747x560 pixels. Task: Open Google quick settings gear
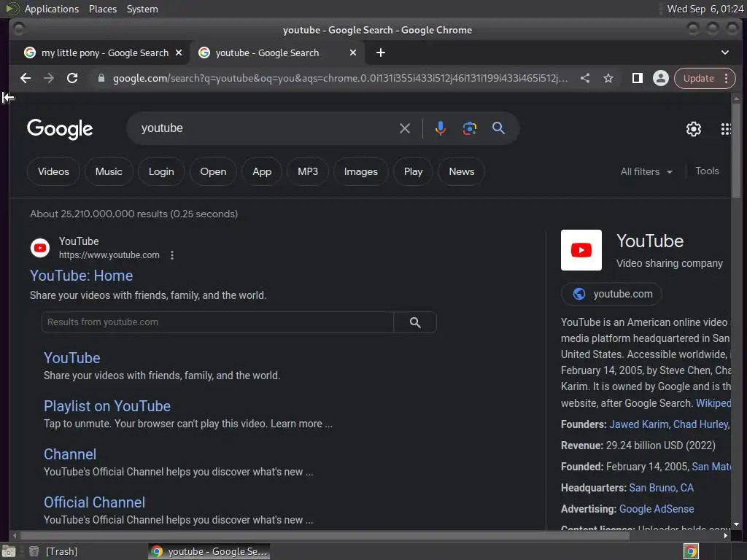click(694, 129)
